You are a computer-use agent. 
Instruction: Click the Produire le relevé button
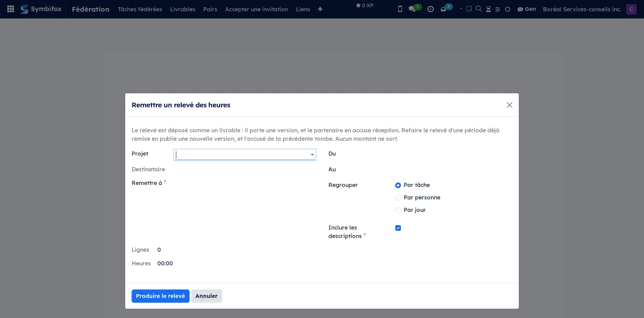tap(161, 296)
